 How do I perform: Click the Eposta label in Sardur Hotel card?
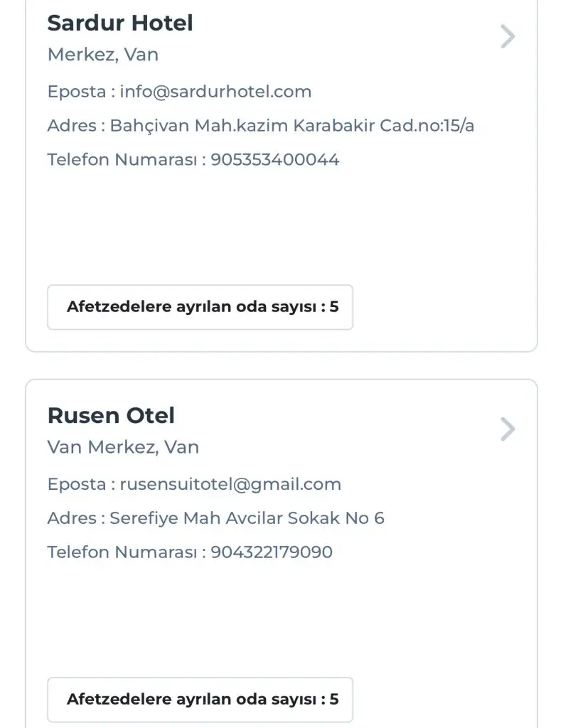click(x=77, y=92)
